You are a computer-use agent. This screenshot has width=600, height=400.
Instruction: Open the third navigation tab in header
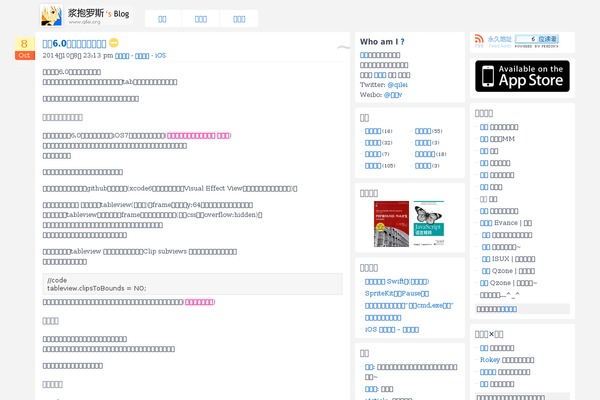tap(238, 18)
